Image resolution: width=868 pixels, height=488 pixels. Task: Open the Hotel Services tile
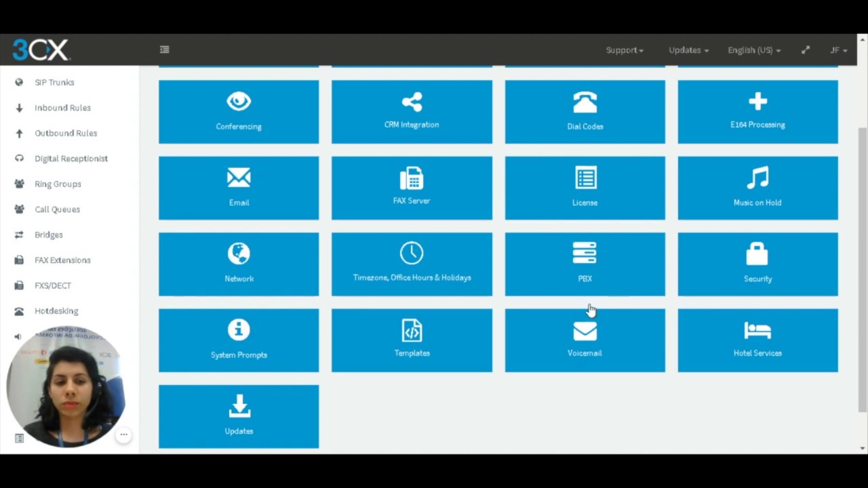[x=757, y=340]
